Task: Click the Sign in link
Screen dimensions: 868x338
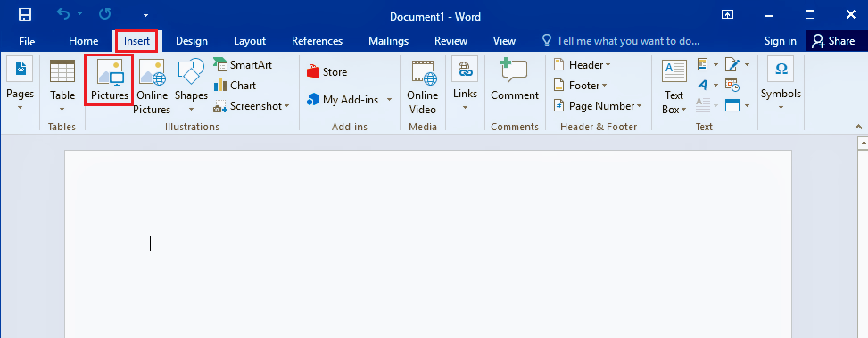Action: (781, 41)
